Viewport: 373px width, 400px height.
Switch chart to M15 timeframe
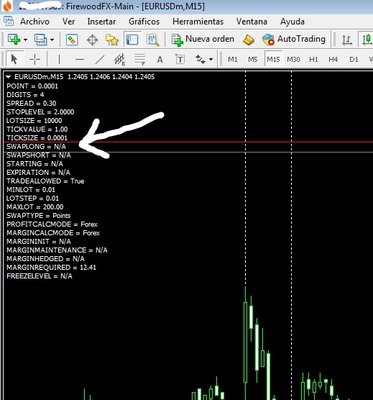pos(273,60)
